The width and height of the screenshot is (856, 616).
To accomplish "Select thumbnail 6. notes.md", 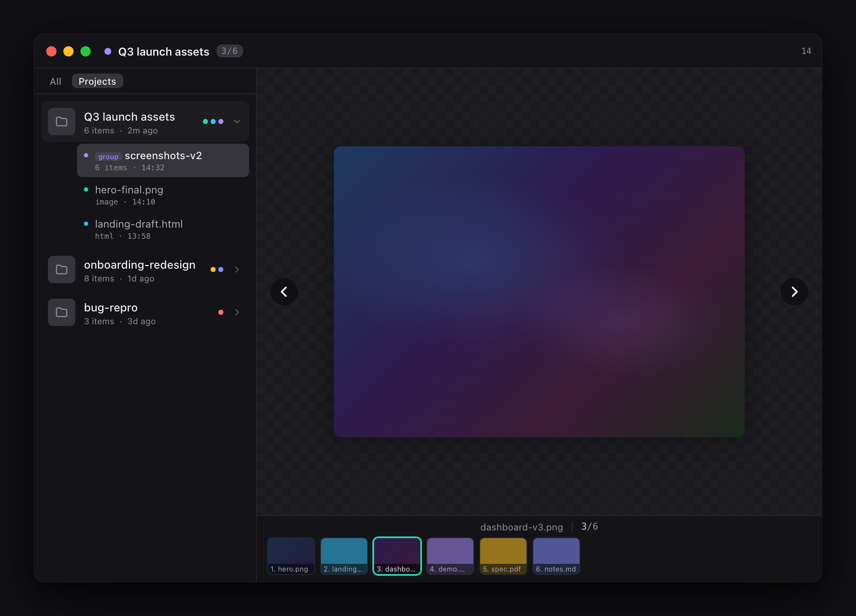I will pyautogui.click(x=556, y=556).
